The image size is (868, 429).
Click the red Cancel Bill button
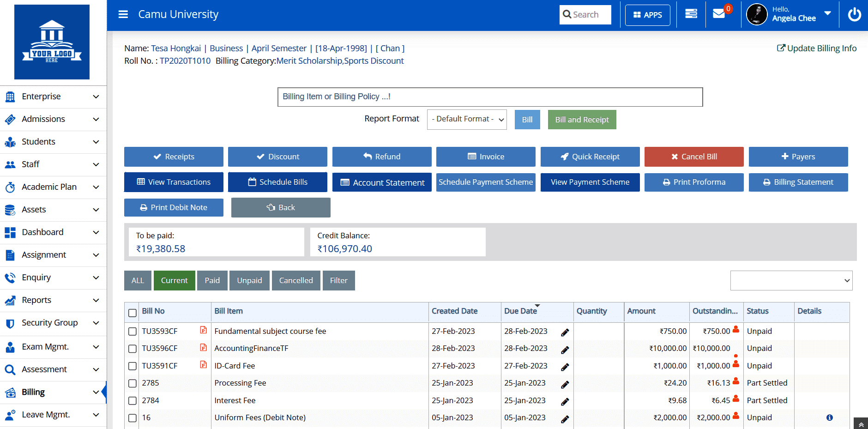(693, 157)
